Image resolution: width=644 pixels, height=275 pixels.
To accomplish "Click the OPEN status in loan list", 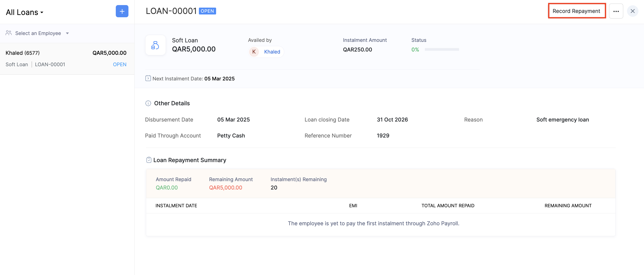I will [x=120, y=64].
